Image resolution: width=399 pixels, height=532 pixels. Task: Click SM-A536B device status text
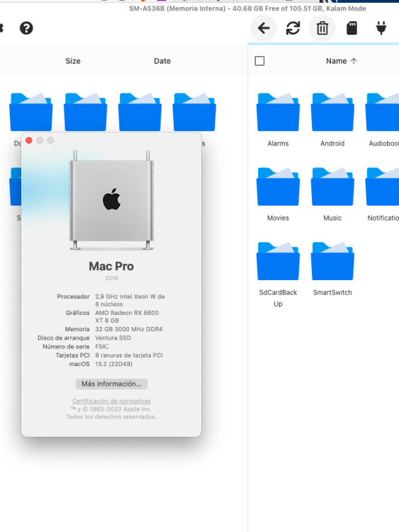tap(247, 9)
